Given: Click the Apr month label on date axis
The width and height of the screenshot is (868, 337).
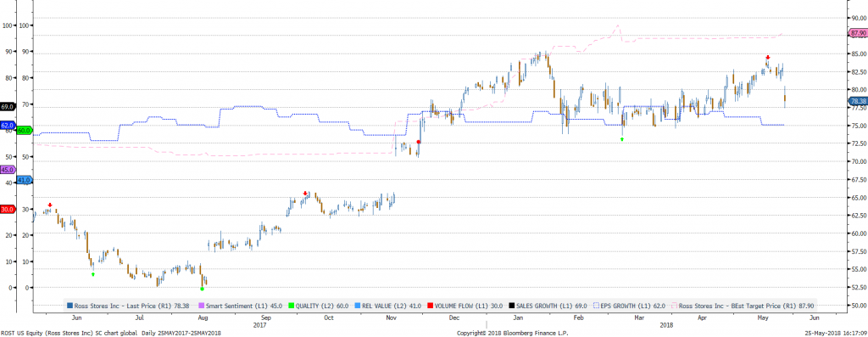Looking at the screenshot, I should click(x=703, y=318).
